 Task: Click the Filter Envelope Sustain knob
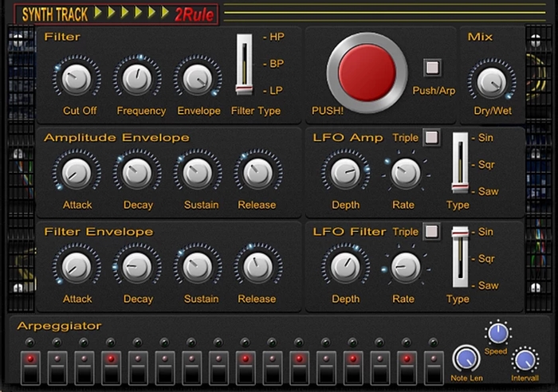[198, 267]
